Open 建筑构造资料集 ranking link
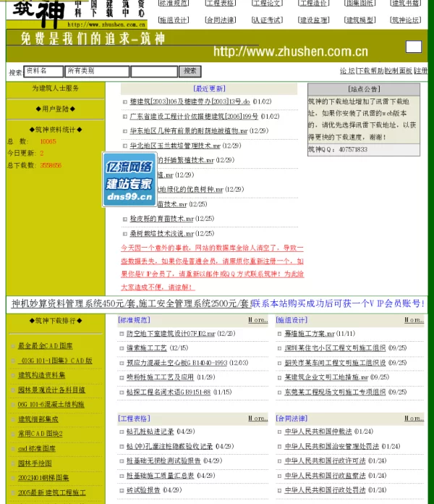Image resolution: width=434 pixels, height=504 pixels. click(x=42, y=375)
